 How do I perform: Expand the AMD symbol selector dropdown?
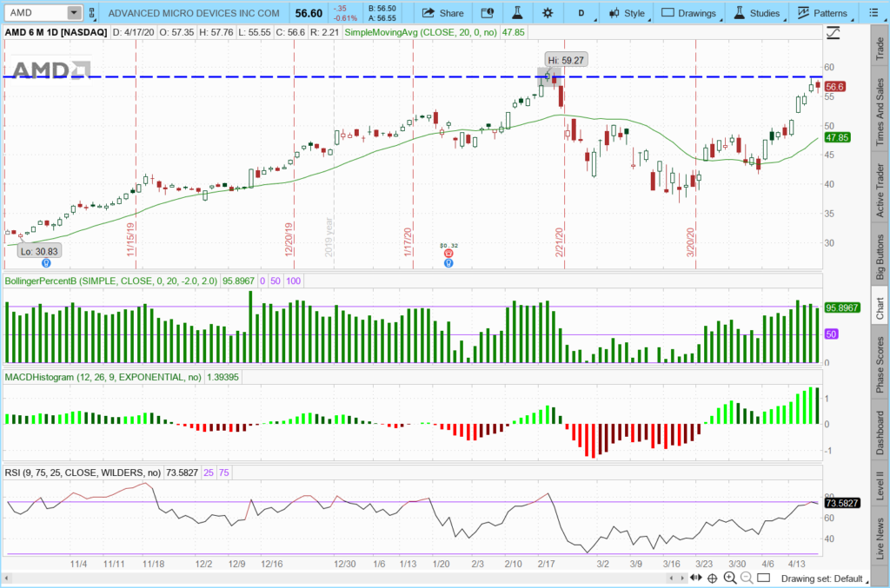(x=74, y=12)
